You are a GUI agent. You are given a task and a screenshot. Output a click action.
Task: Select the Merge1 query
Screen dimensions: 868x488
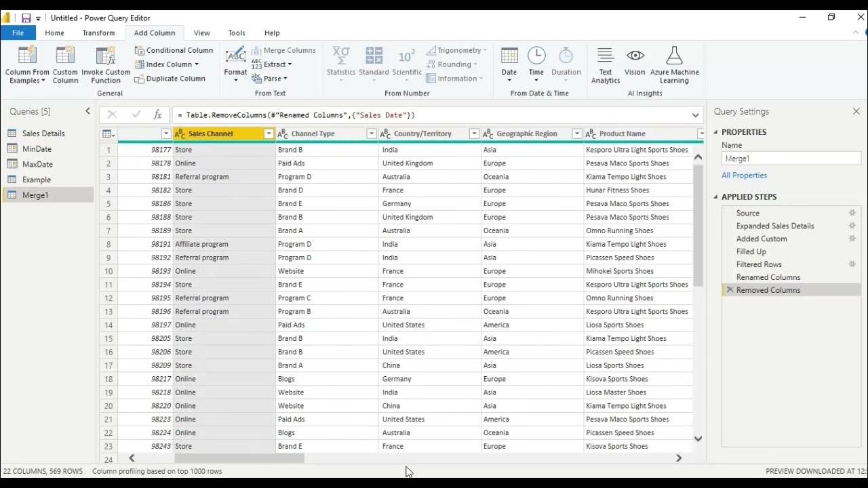coord(47,195)
